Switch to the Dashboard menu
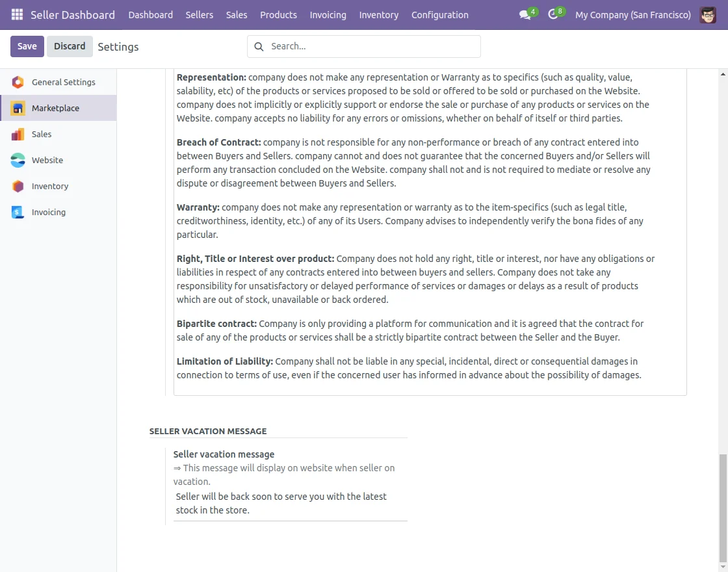 [x=150, y=14]
